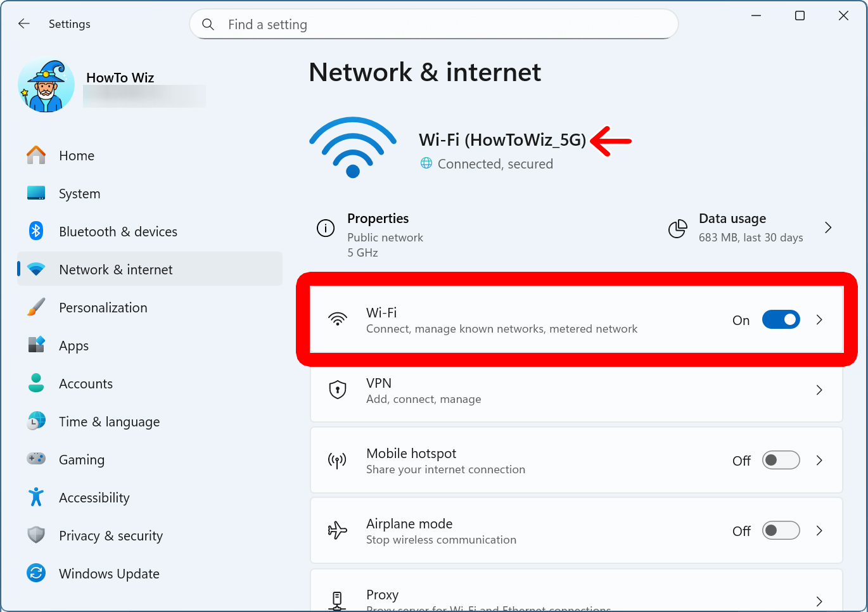The image size is (868, 612).
Task: Expand the Data usage chevron
Action: point(828,227)
